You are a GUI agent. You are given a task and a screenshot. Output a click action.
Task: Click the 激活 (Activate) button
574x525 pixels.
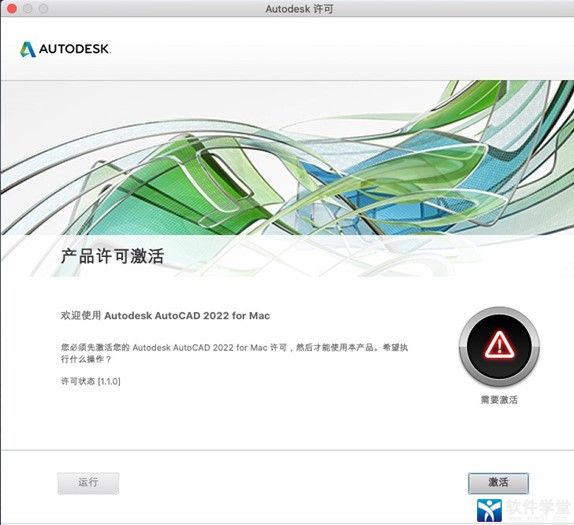498,483
